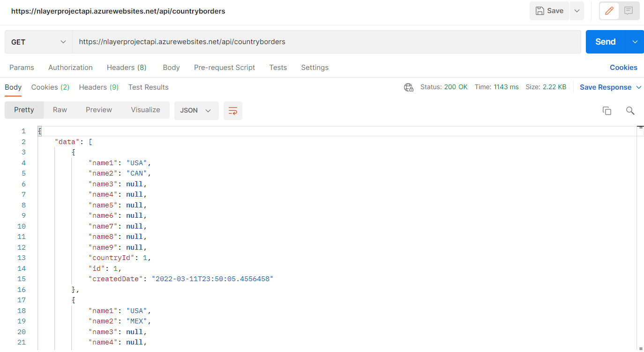Image resolution: width=644 pixels, height=352 pixels.
Task: Click the Headers (8) request tab
Action: pos(127,68)
